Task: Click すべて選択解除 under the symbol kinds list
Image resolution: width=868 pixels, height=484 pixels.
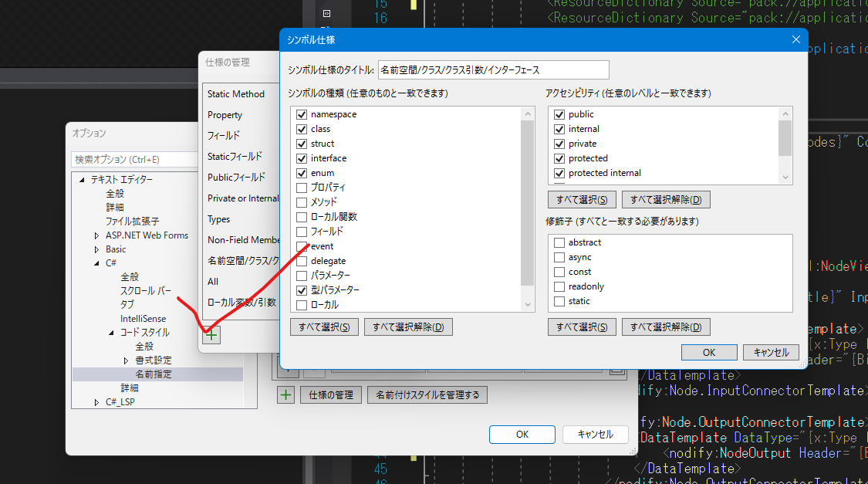Action: pyautogui.click(x=407, y=327)
